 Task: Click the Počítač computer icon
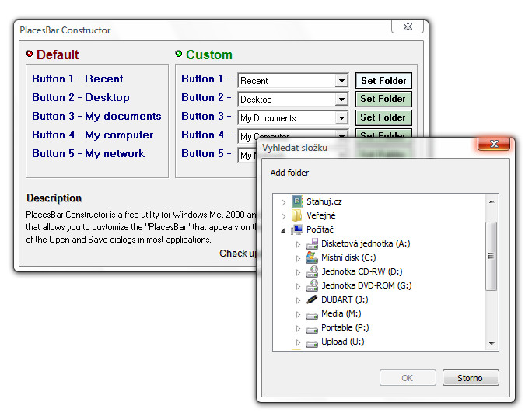coord(297,229)
